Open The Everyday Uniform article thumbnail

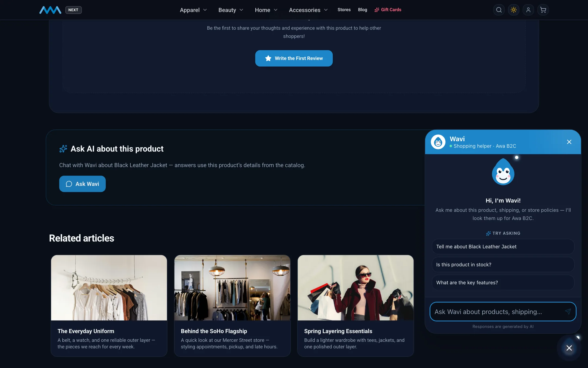[109, 288]
